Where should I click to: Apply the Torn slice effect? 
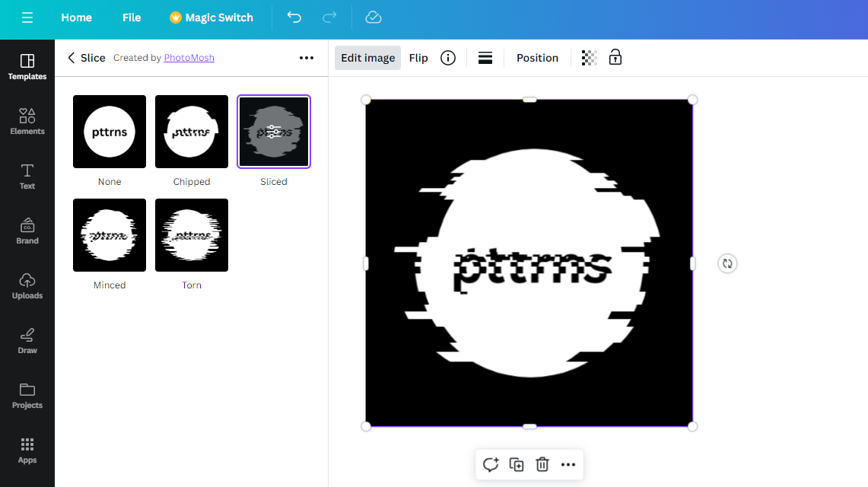(192, 235)
